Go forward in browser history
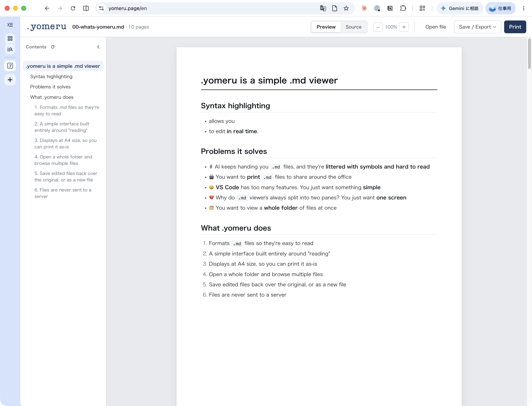This screenshot has width=532, height=406. point(60,8)
